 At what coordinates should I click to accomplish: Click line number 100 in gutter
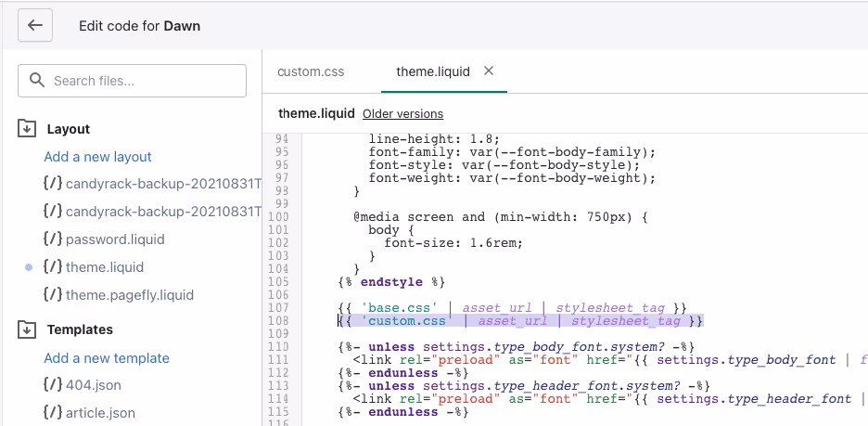click(x=278, y=216)
